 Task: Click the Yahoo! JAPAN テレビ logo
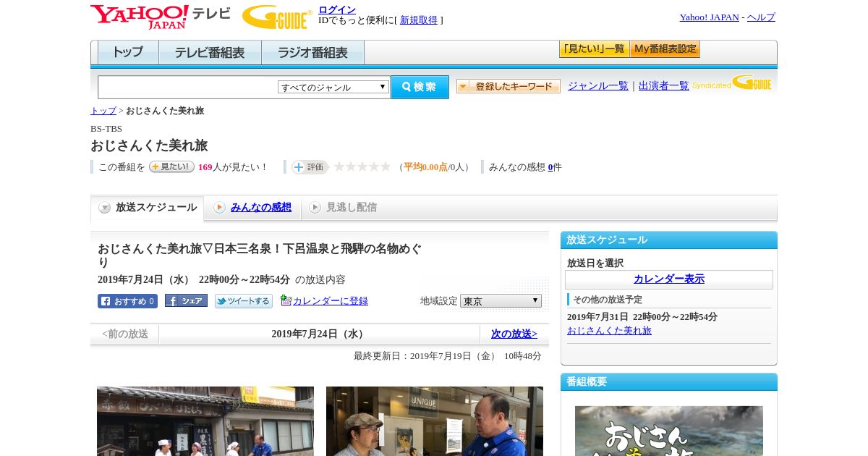click(x=160, y=17)
